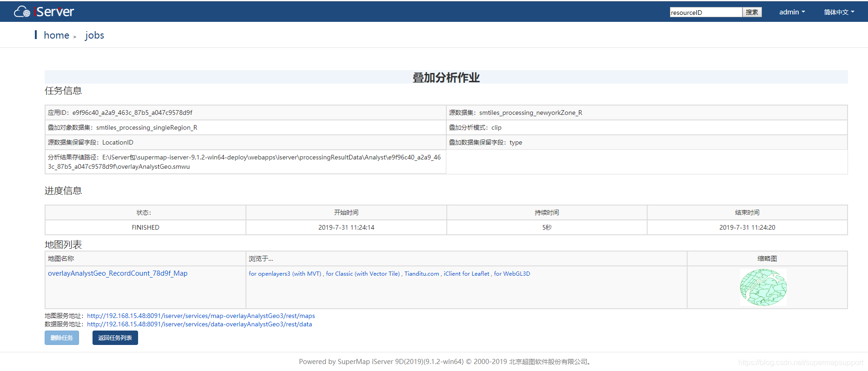
Task: Click the Powered by SuperMap iServer footer
Action: coord(444,362)
